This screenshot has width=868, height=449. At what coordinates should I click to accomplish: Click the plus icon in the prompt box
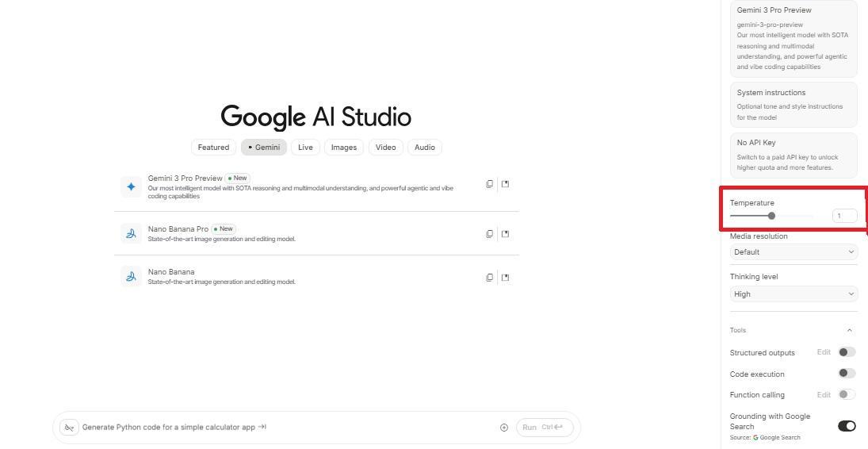[504, 428]
